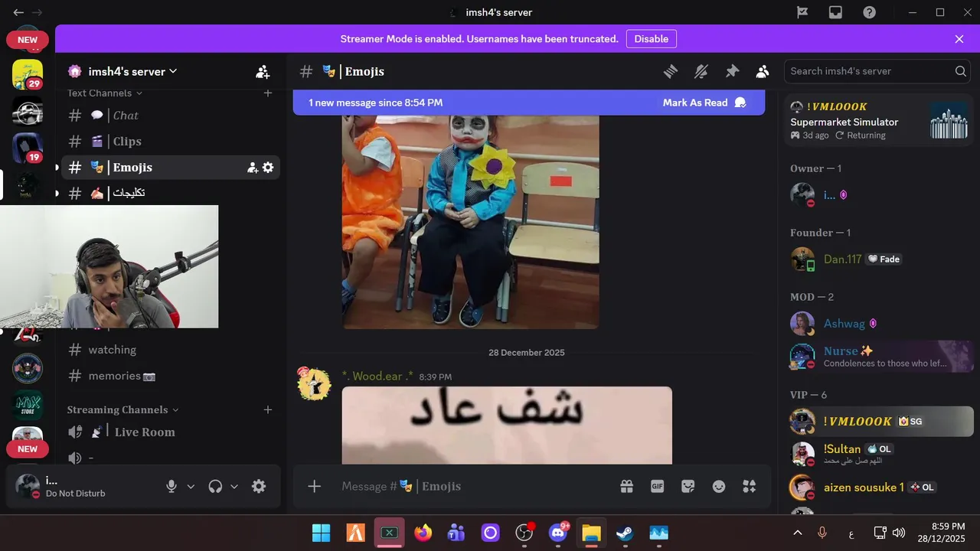The height and width of the screenshot is (551, 980).
Task: Open the Clips channel
Action: click(x=171, y=142)
